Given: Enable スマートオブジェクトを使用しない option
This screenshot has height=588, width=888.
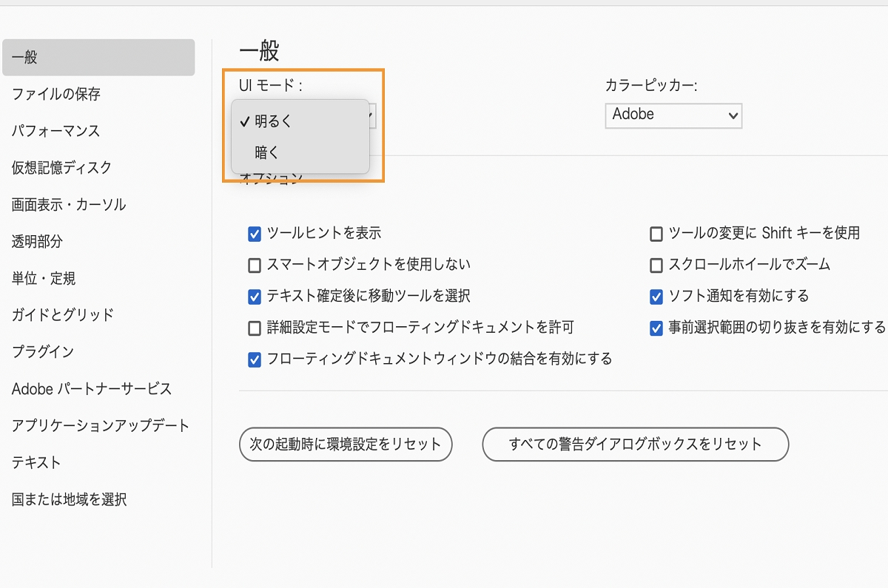Looking at the screenshot, I should tap(254, 264).
